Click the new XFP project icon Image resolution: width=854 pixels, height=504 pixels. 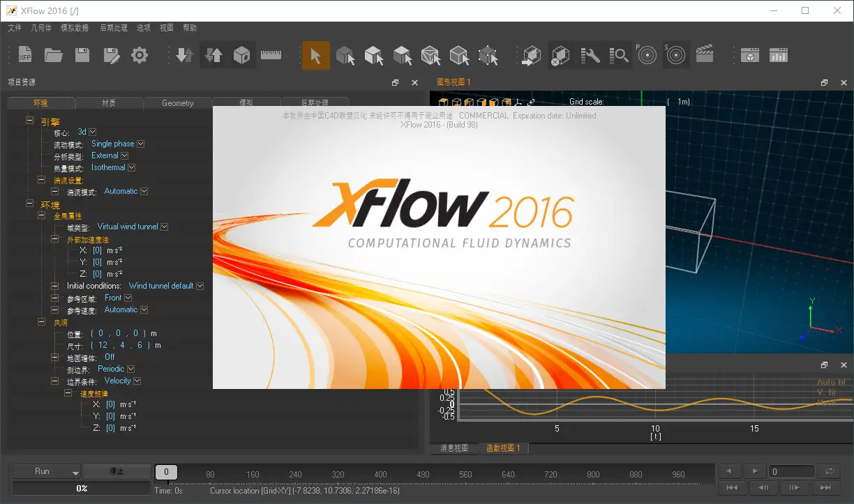pyautogui.click(x=25, y=55)
